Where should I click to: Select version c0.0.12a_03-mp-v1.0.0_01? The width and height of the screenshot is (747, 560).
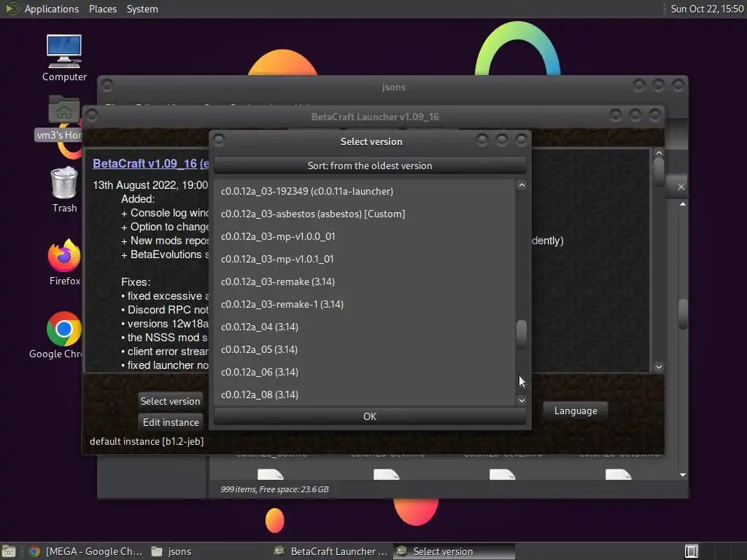(365, 237)
